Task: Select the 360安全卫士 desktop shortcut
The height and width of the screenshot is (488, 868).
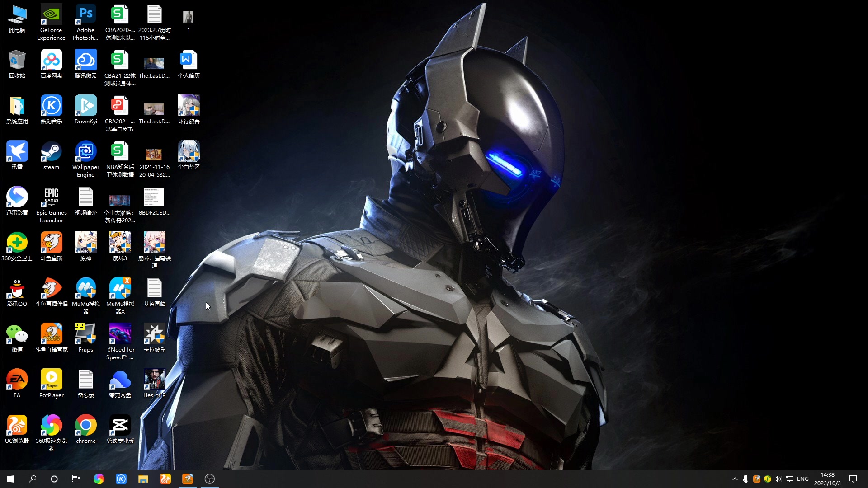Action: (17, 247)
